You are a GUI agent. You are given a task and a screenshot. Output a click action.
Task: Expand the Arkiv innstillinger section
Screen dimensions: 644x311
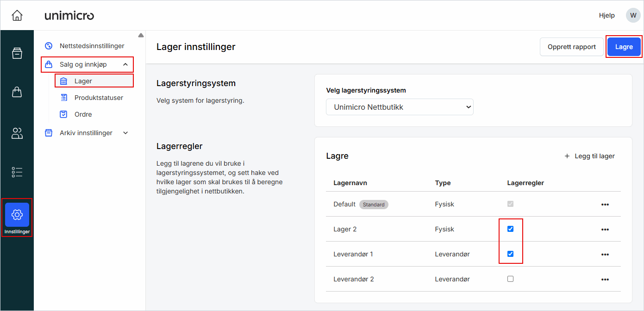tap(125, 133)
